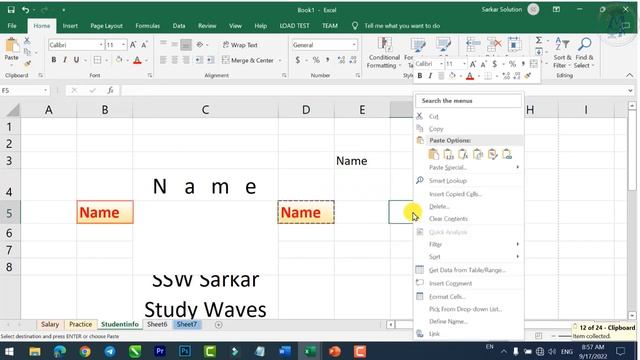Open the File tab
640x360 pixels.
point(12,26)
